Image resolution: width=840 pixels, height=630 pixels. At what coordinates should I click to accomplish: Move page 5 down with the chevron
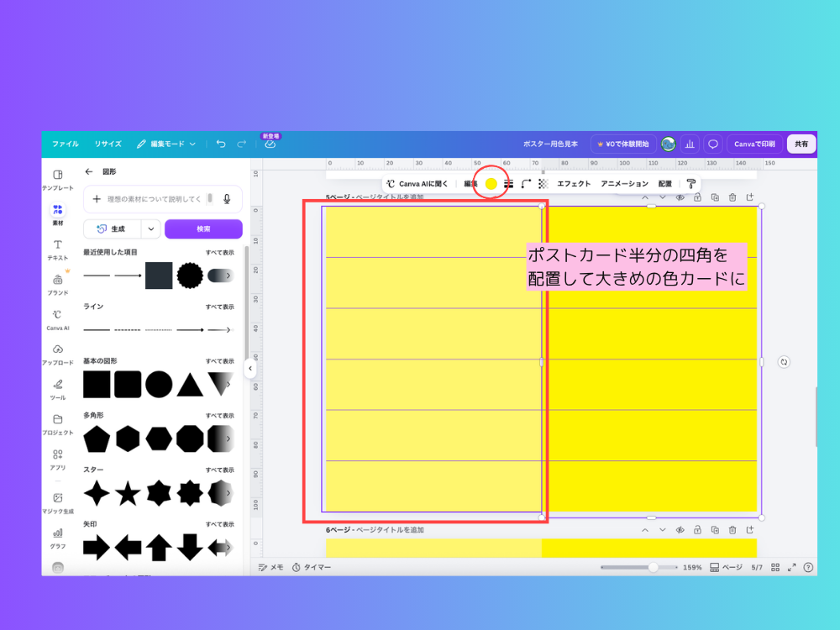663,197
